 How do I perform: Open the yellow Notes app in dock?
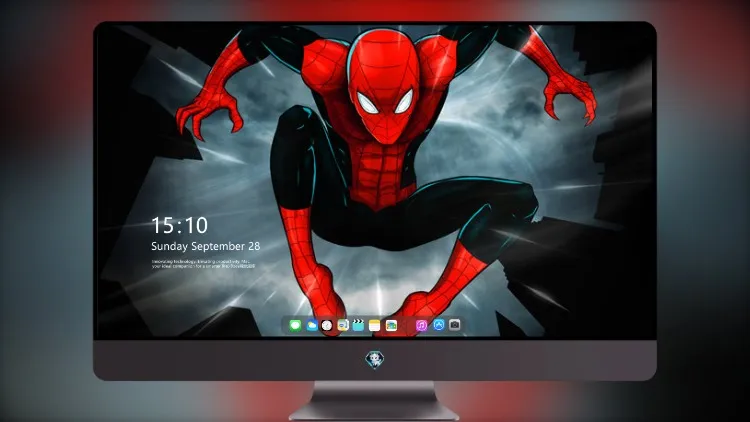click(x=375, y=325)
